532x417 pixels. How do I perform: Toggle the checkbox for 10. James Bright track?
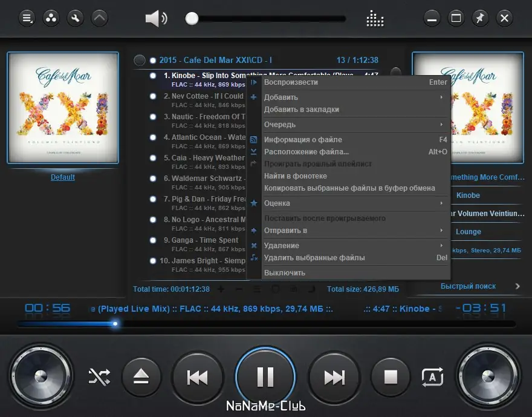click(153, 261)
